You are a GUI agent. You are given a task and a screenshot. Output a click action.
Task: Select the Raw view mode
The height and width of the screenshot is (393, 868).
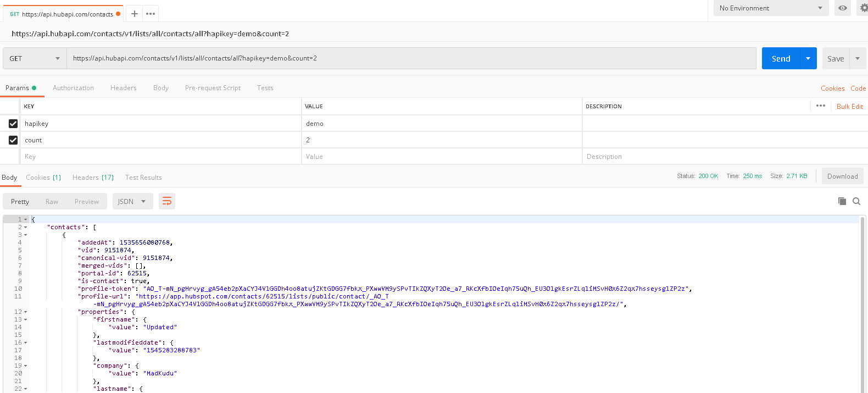click(52, 202)
